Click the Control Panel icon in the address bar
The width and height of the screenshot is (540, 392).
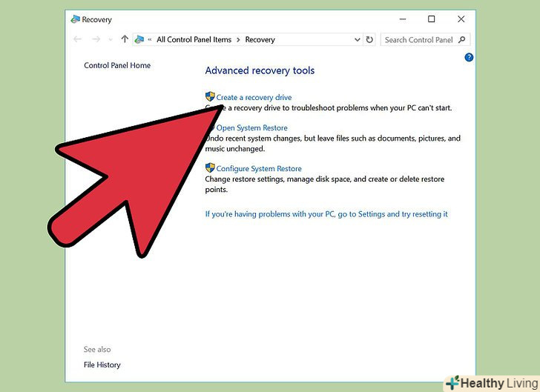pos(139,39)
